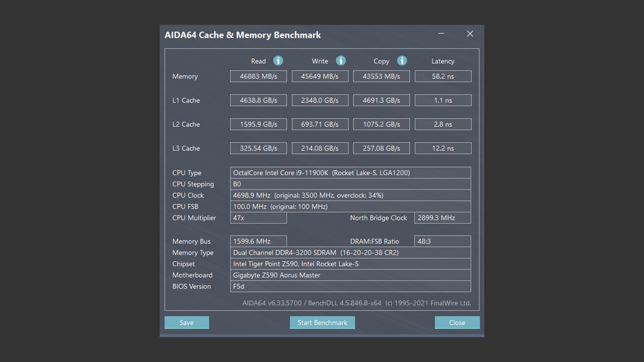This screenshot has height=362, width=644.
Task: Click the BIOS Version label
Action: (x=192, y=286)
